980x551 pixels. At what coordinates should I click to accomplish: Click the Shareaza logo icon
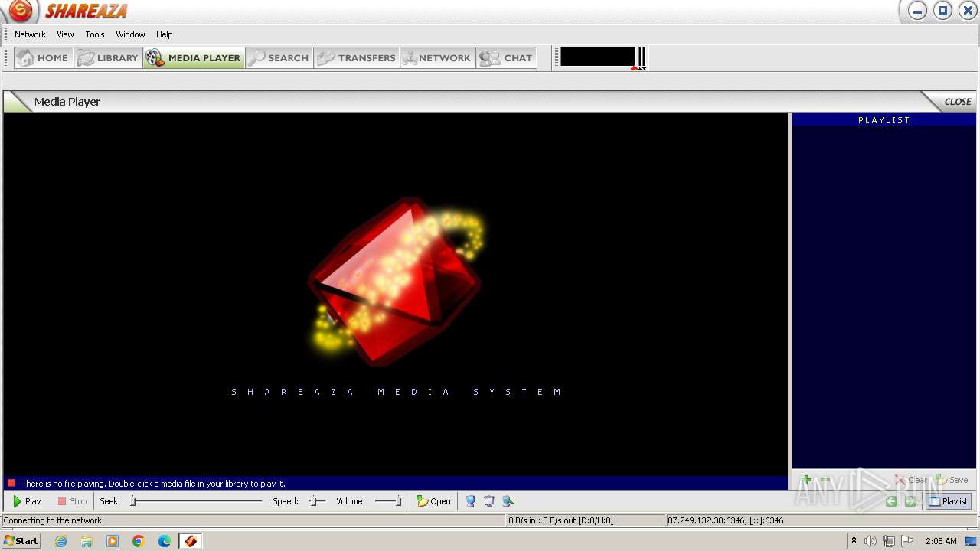[21, 11]
